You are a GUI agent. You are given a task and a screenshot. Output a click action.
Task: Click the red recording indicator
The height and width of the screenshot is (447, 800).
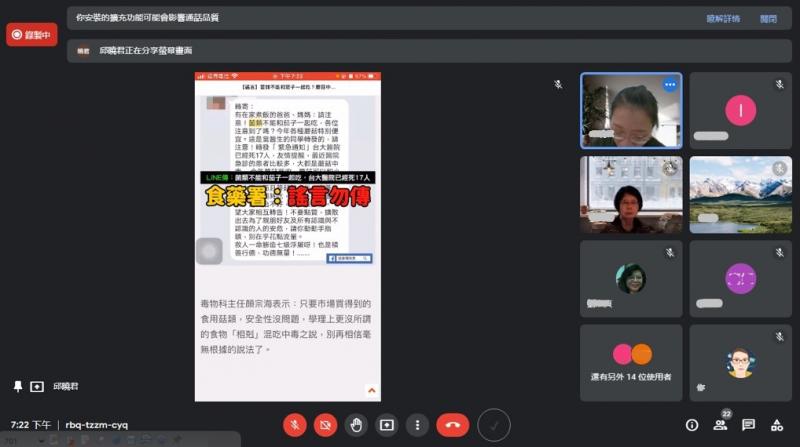coord(31,35)
